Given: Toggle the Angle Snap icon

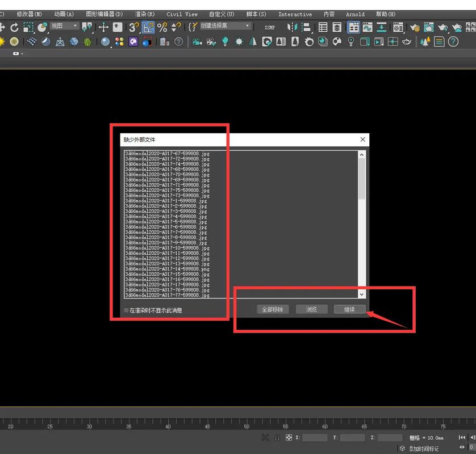Looking at the screenshot, I should (x=148, y=27).
